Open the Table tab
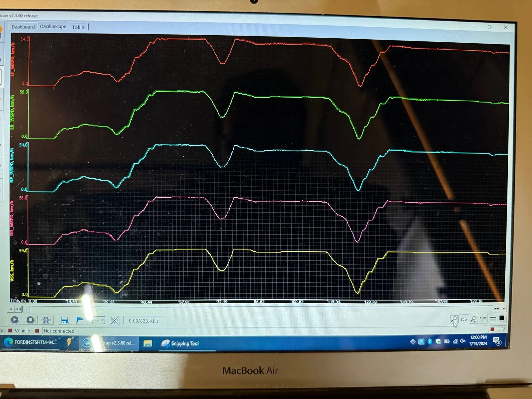Screen dimensions: 532x399 coord(78,27)
